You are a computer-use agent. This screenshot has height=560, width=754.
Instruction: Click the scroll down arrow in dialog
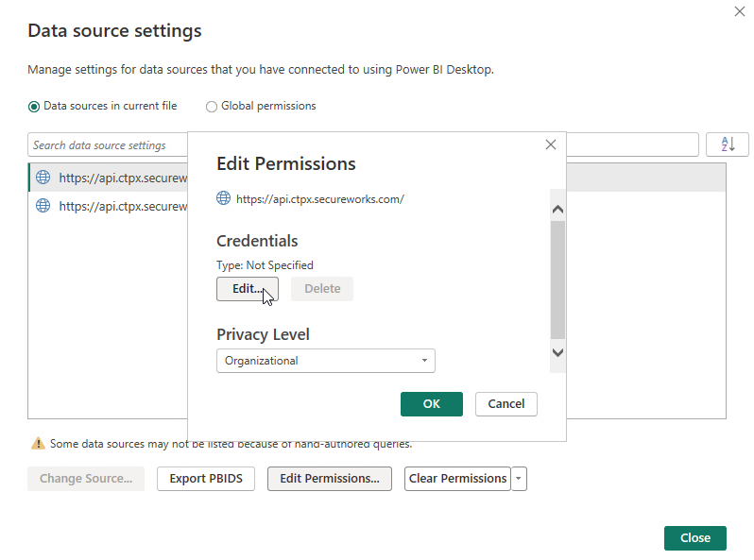557,352
